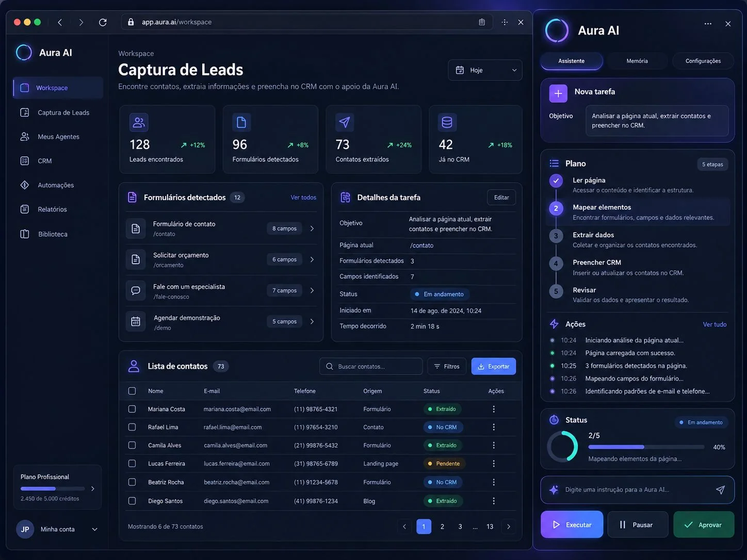Expand the Plano Profissional credits chevron

coord(93,488)
